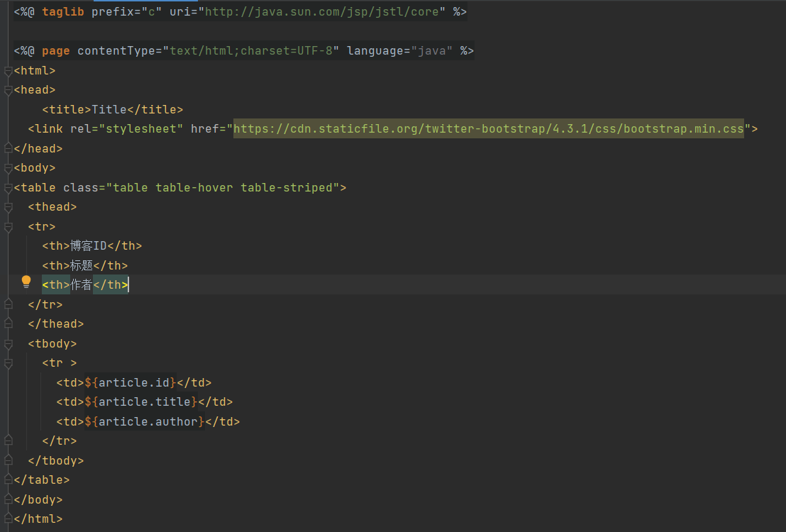
Task: Click fold end marker beside </head>
Action: (8, 149)
